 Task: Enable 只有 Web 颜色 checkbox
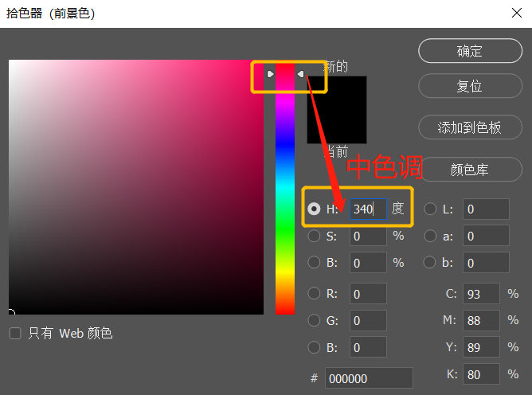15,333
